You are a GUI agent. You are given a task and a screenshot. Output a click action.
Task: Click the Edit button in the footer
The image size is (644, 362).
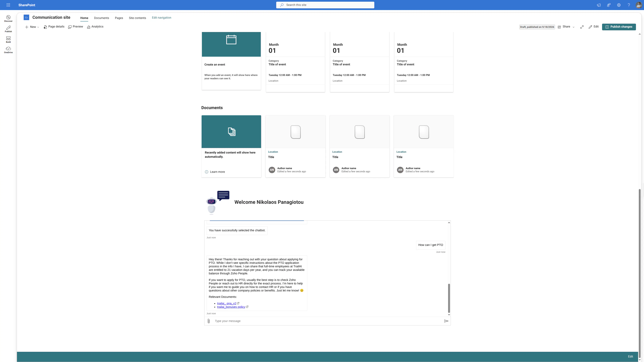(631, 357)
